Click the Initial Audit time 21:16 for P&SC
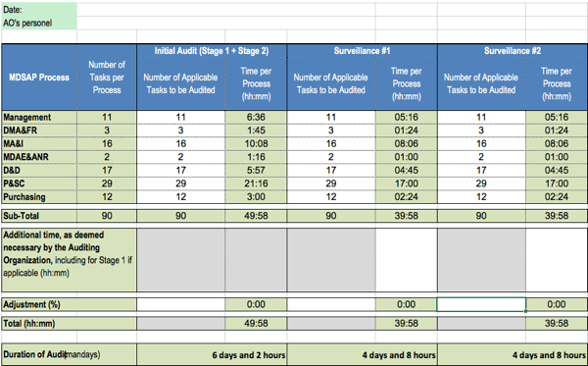 pyautogui.click(x=256, y=183)
